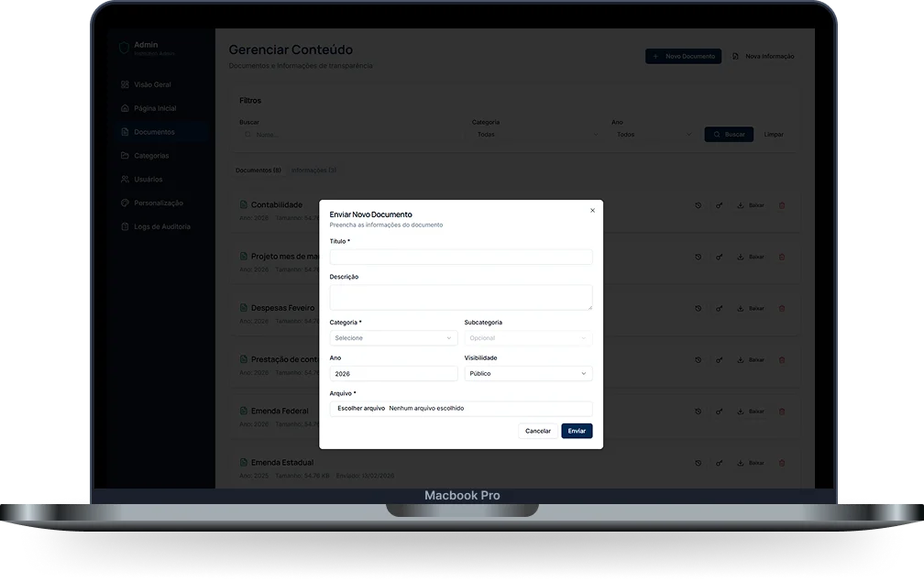Expand the Ano filter showing Todos
Screen dimensions: 924x582
coord(653,135)
